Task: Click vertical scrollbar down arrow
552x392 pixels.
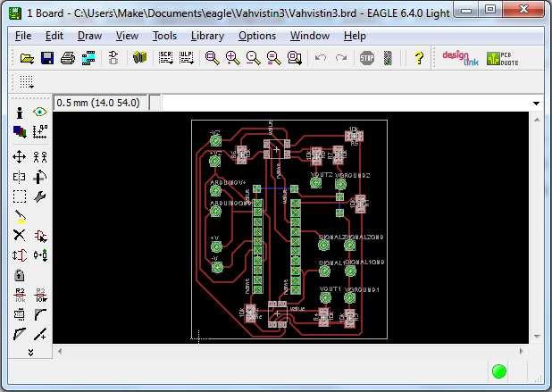Action: 537,337
